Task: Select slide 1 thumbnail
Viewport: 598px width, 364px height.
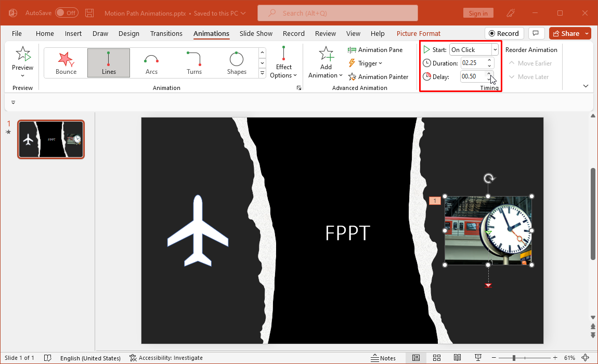Action: click(51, 139)
